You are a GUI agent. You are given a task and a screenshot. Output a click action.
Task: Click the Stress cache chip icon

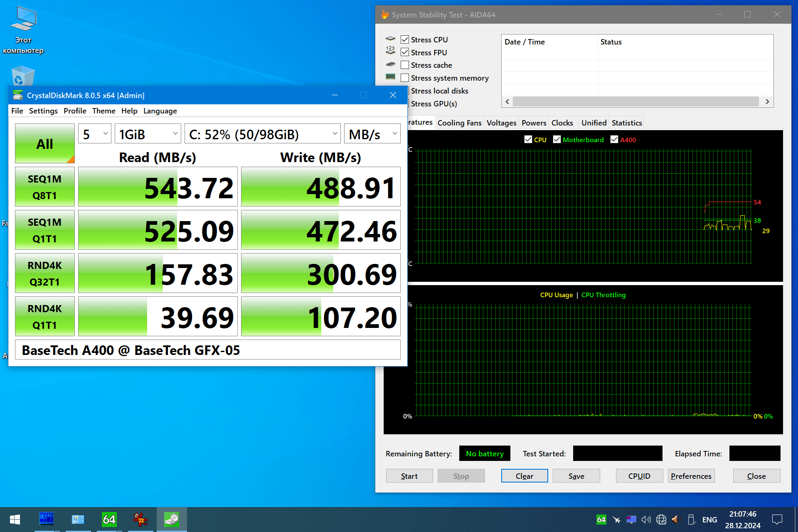tap(390, 64)
